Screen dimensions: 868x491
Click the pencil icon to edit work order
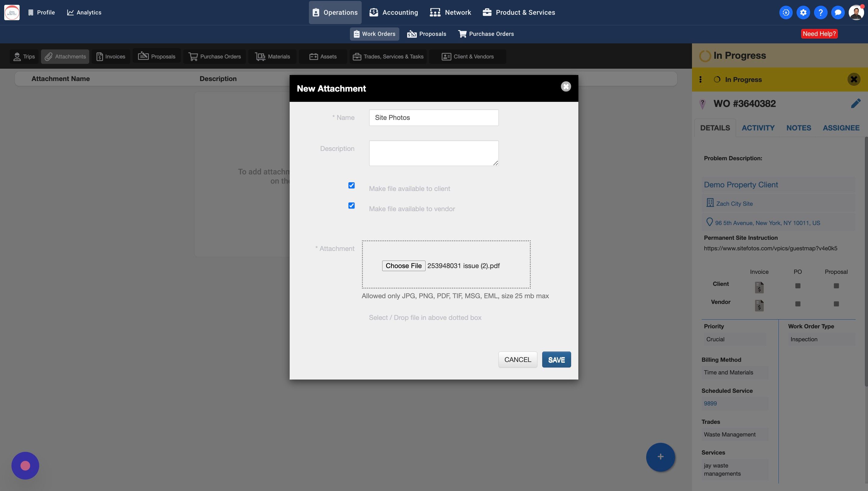tap(856, 104)
